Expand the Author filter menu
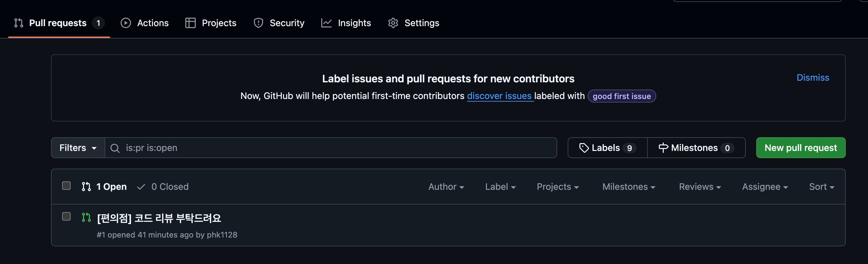868x264 pixels. [446, 187]
